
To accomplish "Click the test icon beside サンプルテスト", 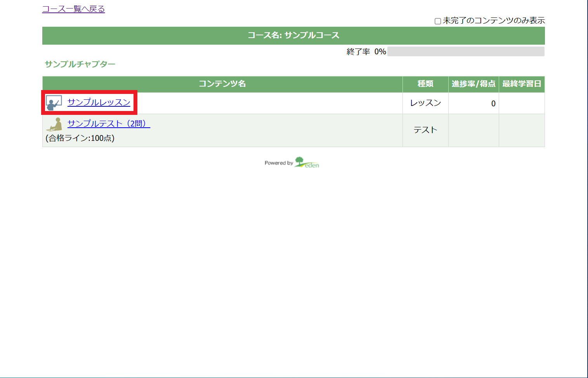I will point(54,124).
